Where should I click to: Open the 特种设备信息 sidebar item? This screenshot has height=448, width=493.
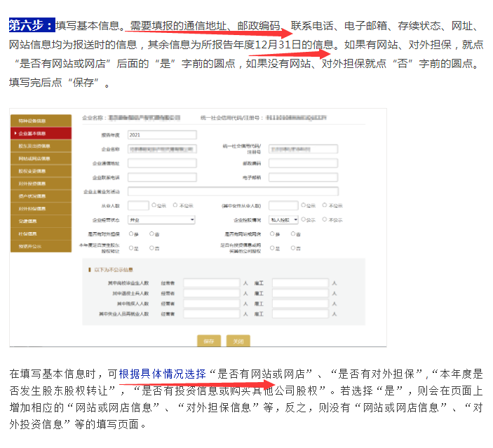point(41,120)
